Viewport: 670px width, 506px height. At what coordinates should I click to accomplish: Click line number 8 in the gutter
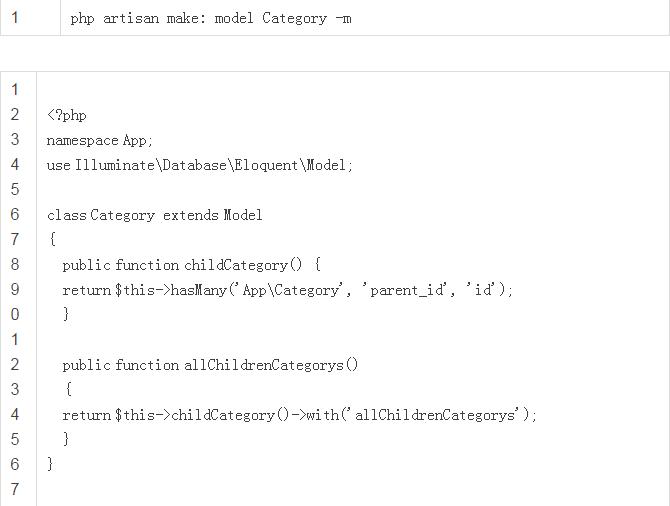point(15,265)
